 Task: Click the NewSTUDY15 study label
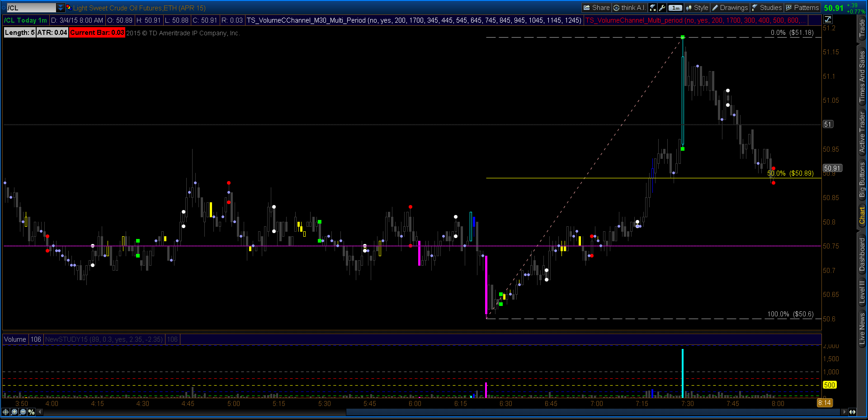(104, 339)
